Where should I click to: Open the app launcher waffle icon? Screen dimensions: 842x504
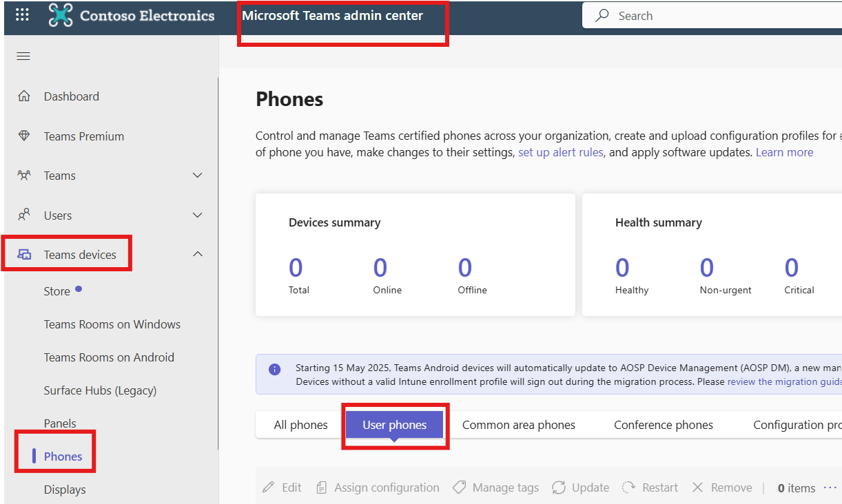(22, 14)
